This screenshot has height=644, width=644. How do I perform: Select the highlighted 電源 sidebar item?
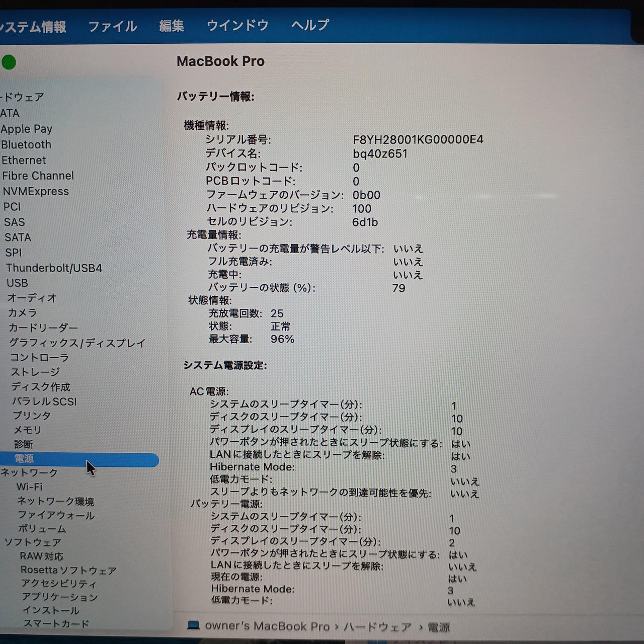click(24, 459)
